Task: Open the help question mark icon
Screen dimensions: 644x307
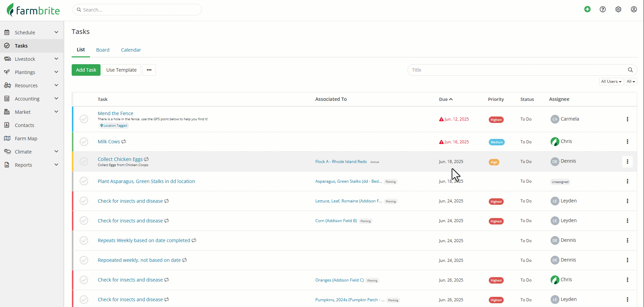Action: coord(603,10)
